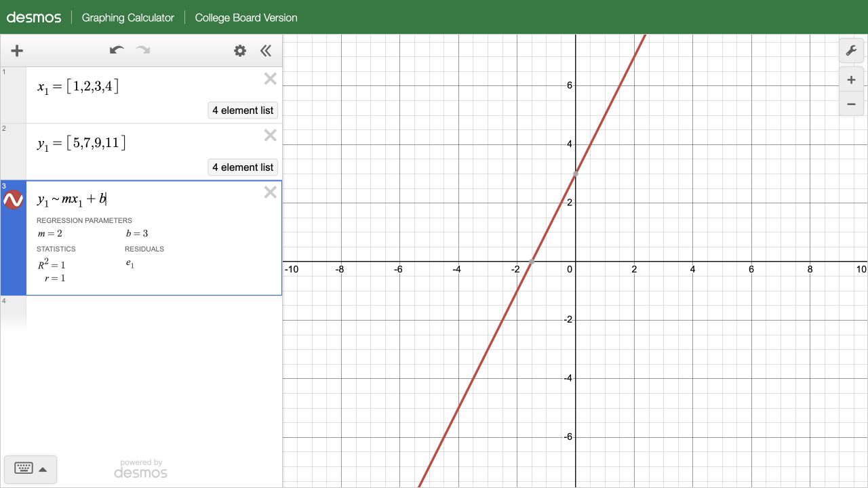Screen dimensions: 868x488
Task: Show the on-screen keypad
Action: point(31,468)
